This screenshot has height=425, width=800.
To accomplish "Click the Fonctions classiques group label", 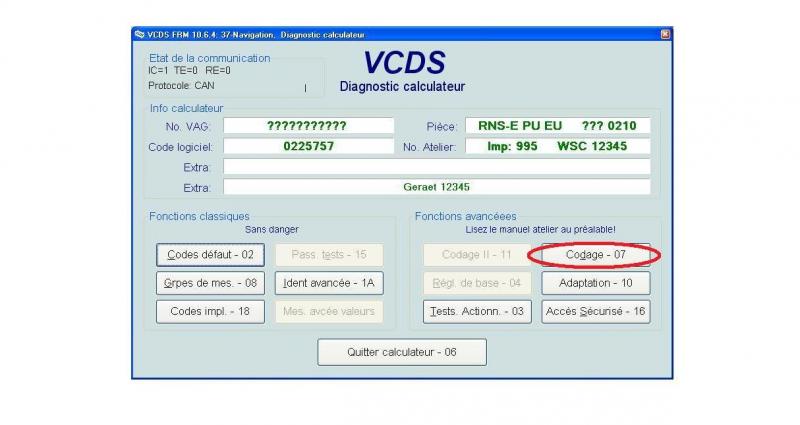I will point(199,216).
